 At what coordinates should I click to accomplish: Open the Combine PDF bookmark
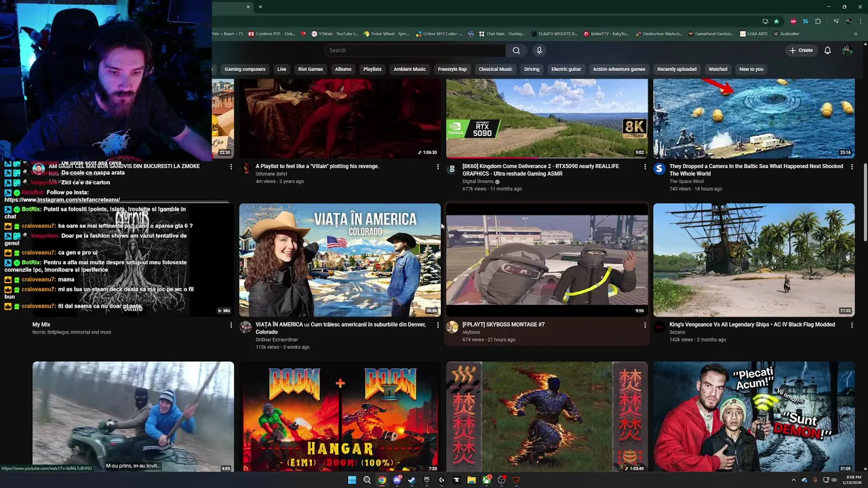pyautogui.click(x=273, y=33)
